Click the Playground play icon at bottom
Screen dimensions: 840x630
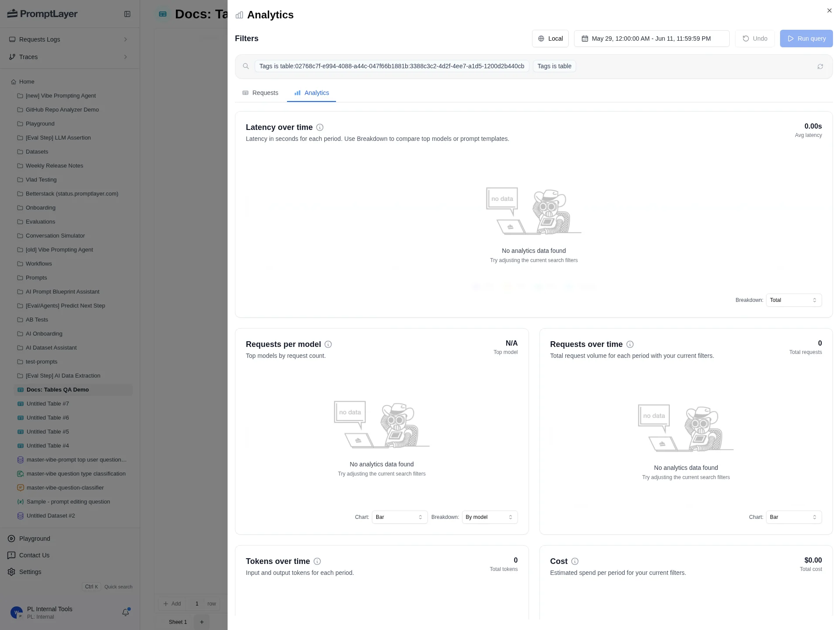point(11,539)
